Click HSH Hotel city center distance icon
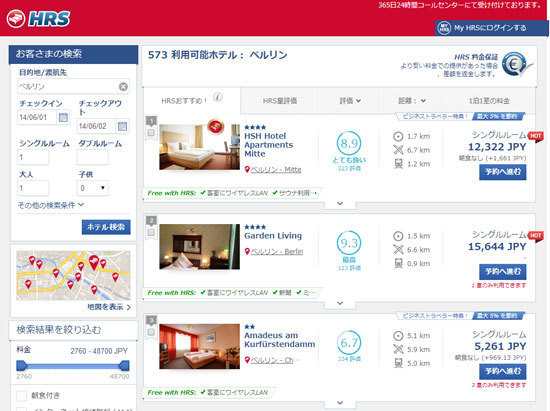The width and height of the screenshot is (550, 411). [x=398, y=136]
